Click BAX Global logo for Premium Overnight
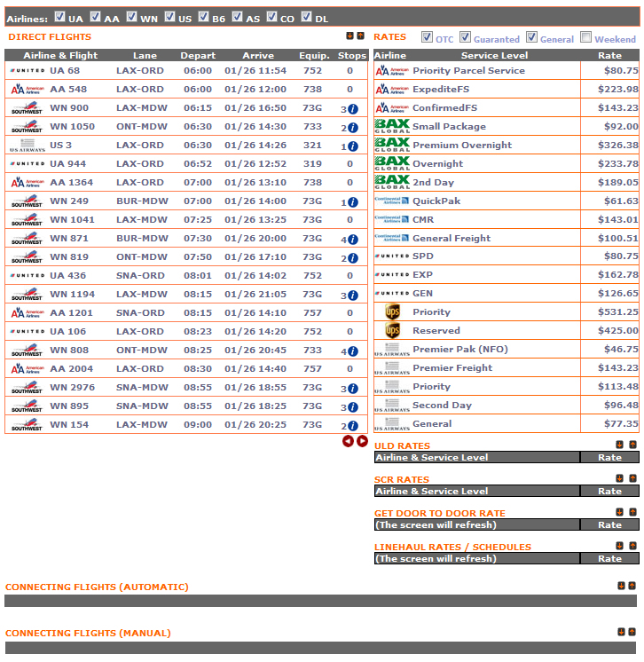644x662 pixels. 392,145
